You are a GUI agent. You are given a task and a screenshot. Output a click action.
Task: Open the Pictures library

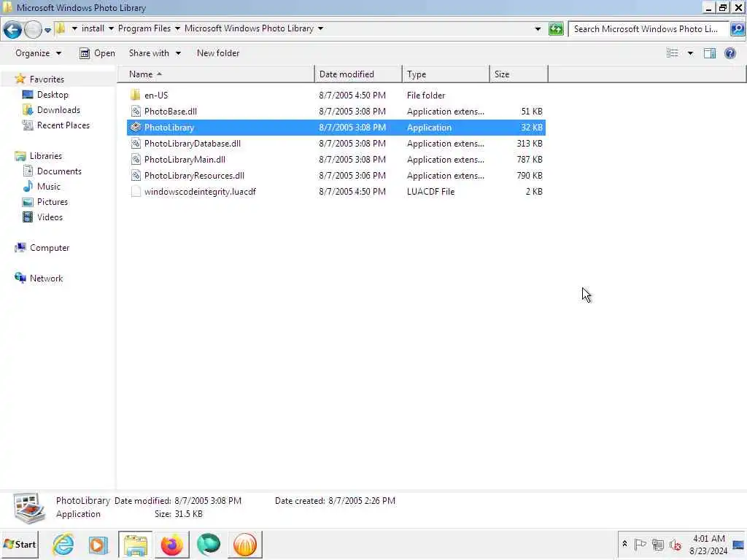coord(53,202)
